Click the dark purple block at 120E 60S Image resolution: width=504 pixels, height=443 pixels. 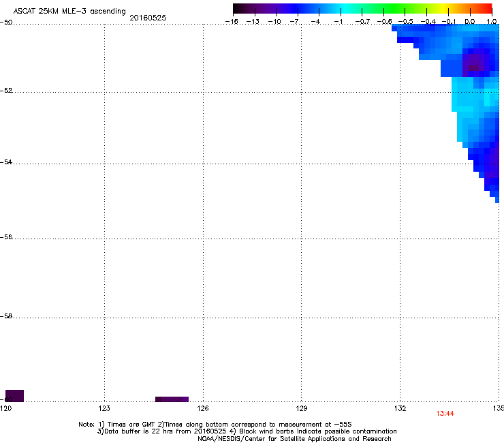[14, 396]
